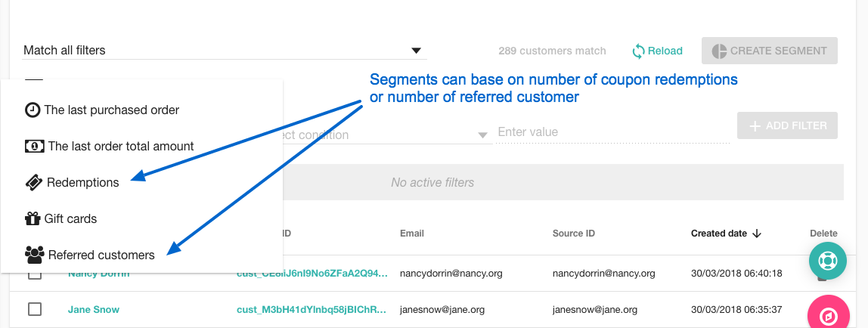Image resolution: width=868 pixels, height=328 pixels.
Task: Click the money bill icon for order amount
Action: click(x=34, y=147)
